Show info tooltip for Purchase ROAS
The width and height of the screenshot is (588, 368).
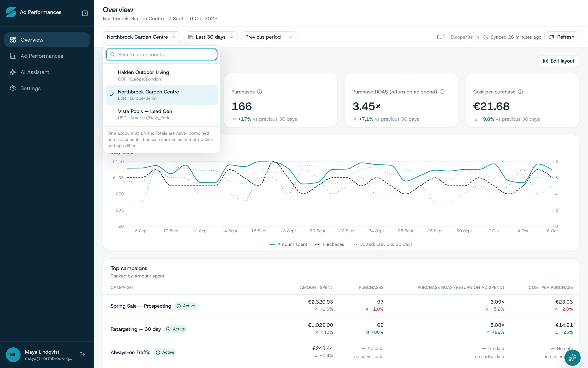[442, 92]
